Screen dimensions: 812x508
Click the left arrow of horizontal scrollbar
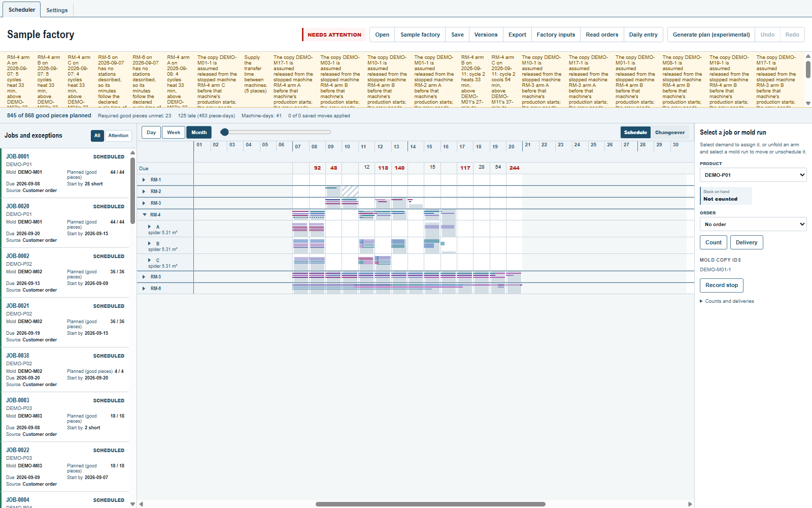click(x=141, y=504)
